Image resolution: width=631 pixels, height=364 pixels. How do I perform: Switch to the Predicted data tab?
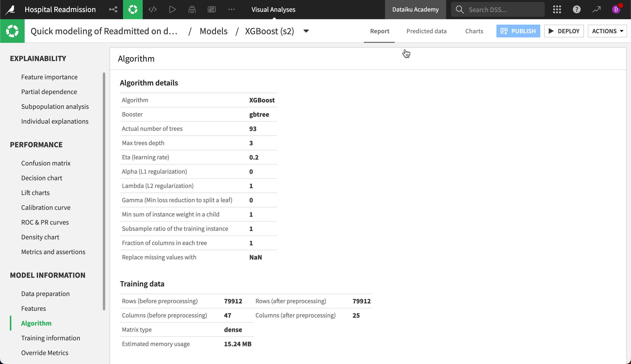(426, 31)
